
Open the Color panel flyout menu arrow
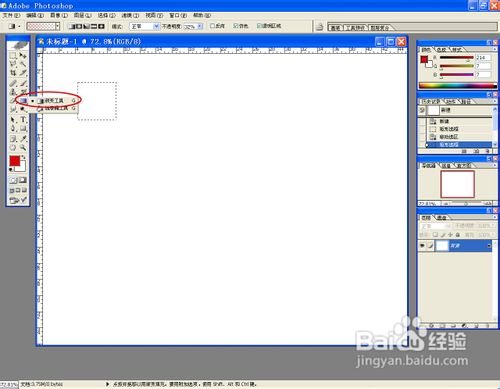tap(495, 49)
